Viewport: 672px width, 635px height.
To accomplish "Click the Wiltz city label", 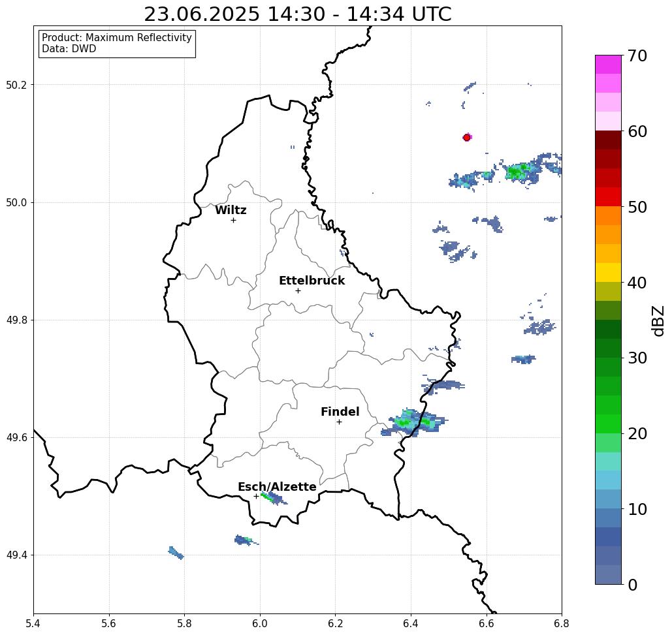I will [x=231, y=210].
